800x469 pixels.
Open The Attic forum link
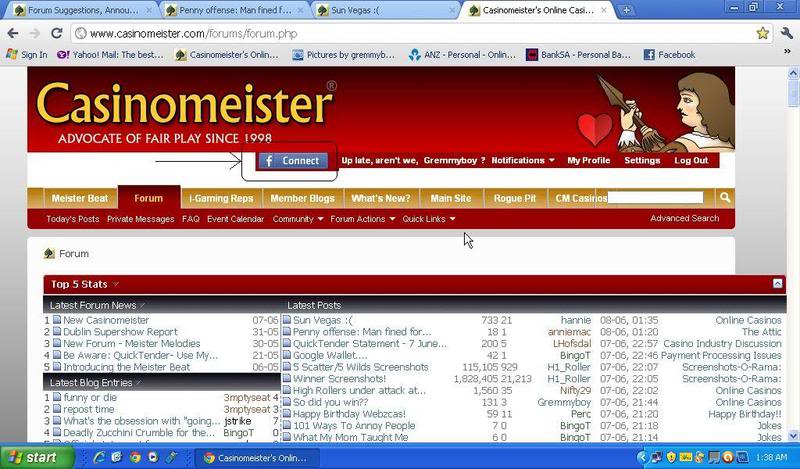click(x=761, y=332)
